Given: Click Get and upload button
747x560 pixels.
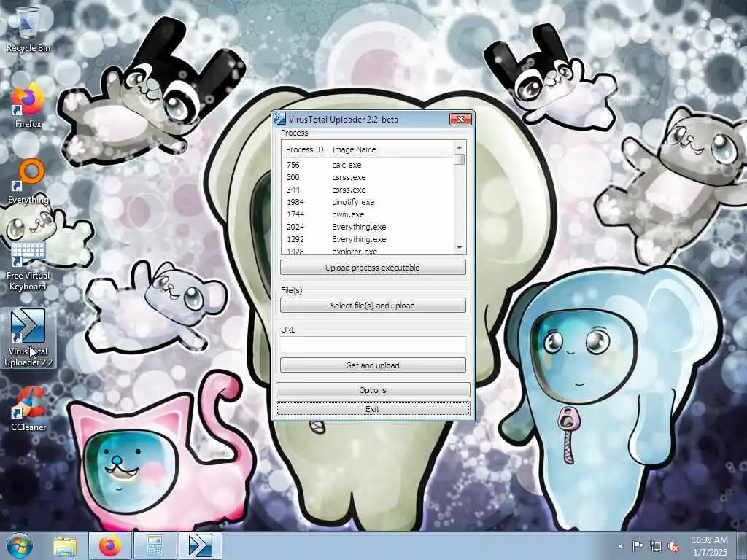Looking at the screenshot, I should pyautogui.click(x=373, y=365).
